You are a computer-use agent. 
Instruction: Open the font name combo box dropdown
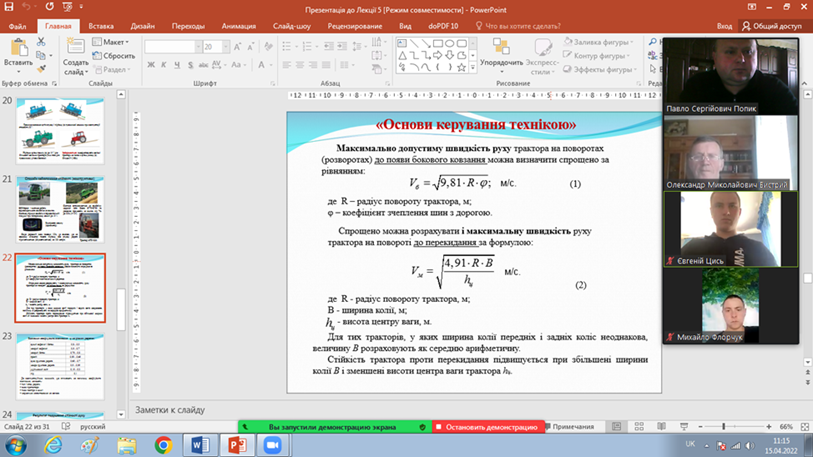point(198,47)
